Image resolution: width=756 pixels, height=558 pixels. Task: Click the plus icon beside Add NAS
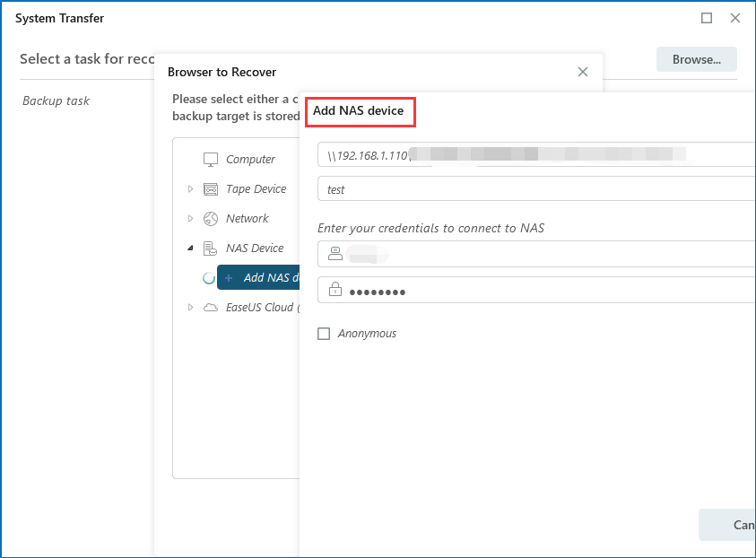click(229, 278)
